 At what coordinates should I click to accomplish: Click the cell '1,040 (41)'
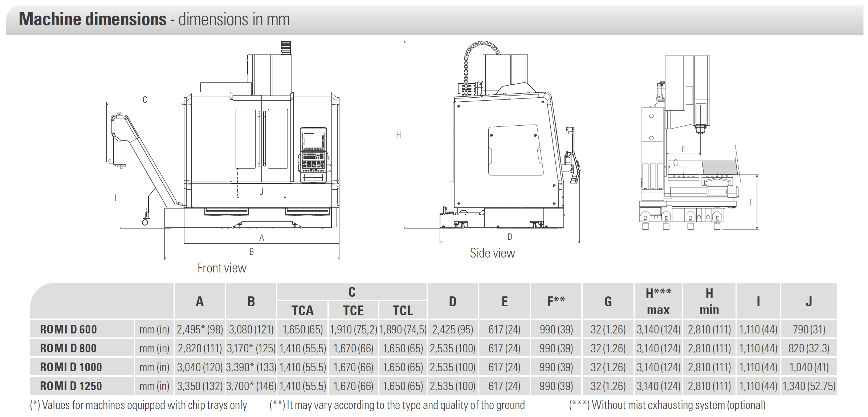coord(809,367)
